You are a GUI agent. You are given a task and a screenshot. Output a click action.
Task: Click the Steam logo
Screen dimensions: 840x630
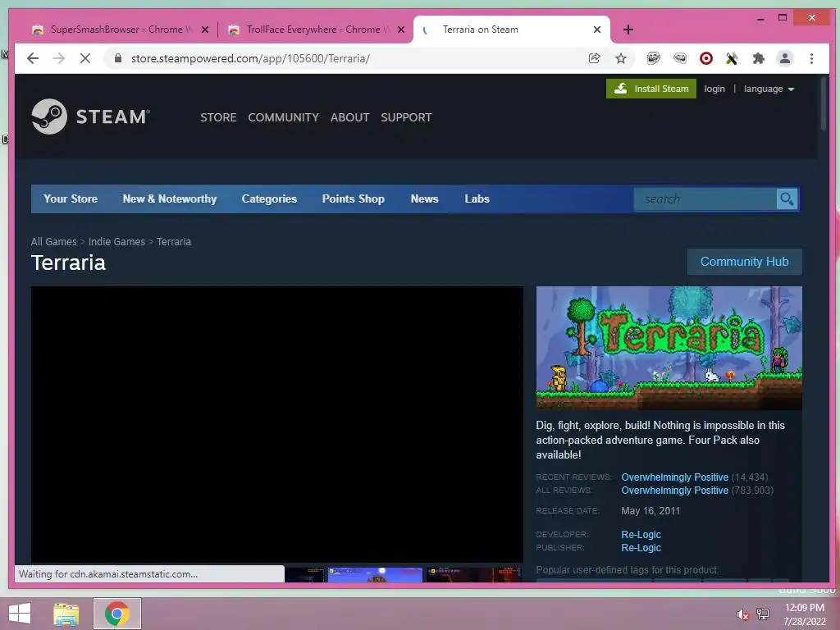pos(90,116)
